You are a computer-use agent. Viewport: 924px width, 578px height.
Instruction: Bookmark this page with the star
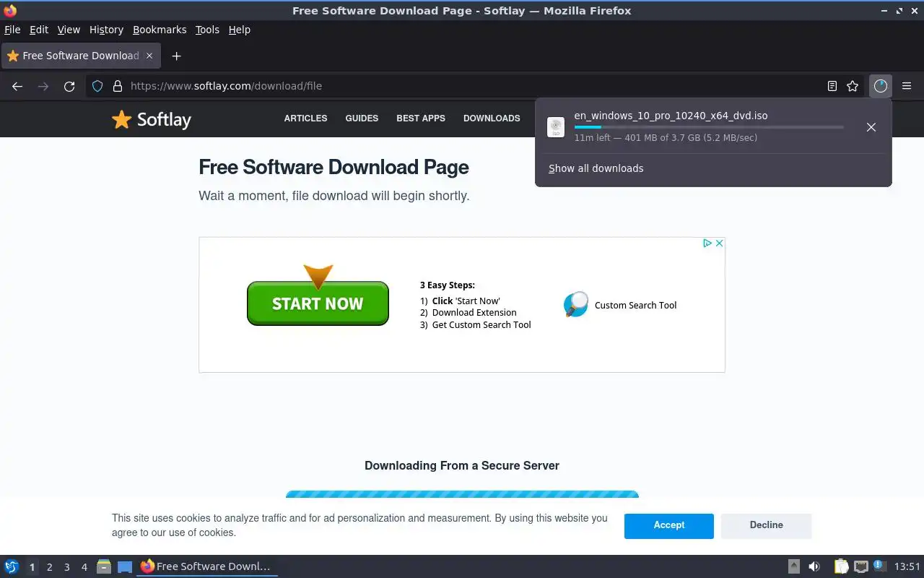coord(853,86)
